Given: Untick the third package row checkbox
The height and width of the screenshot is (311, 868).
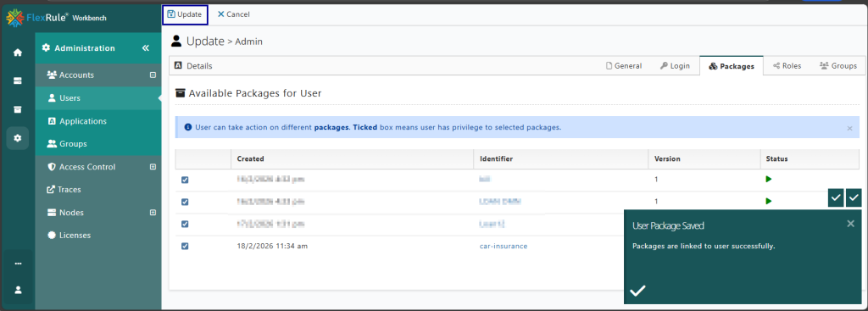Looking at the screenshot, I should tap(185, 224).
